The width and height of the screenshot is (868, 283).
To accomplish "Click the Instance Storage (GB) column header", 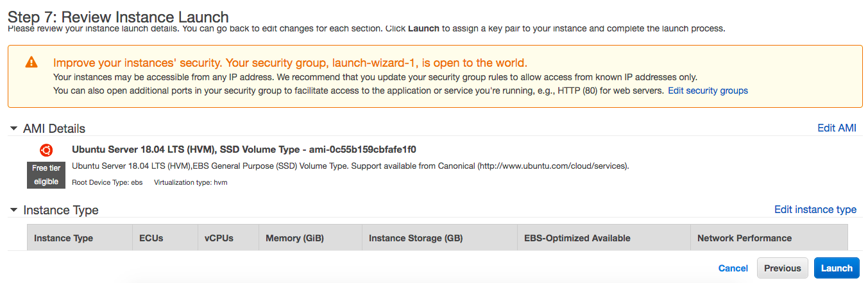I will tap(416, 238).
